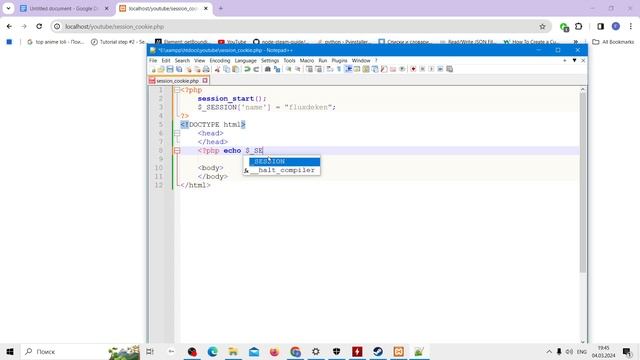The width and height of the screenshot is (640, 360).
Task: Collapse the php block fold marker on line 1
Action: (x=177, y=90)
